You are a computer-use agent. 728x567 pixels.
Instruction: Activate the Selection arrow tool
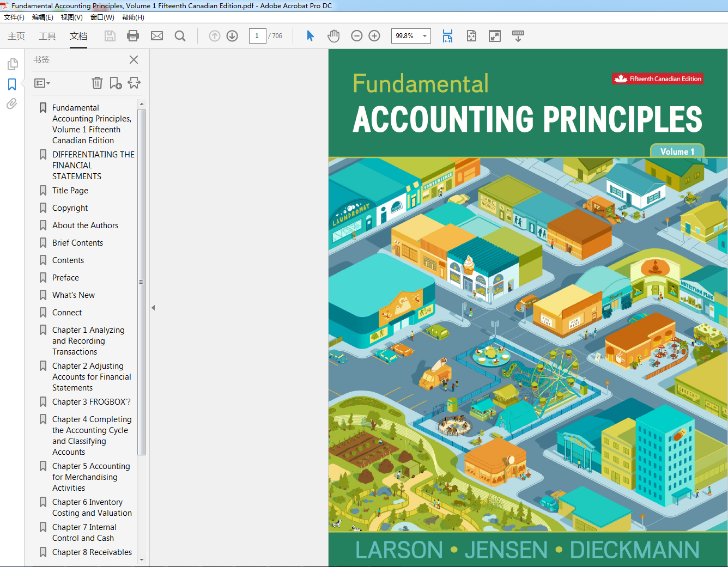click(x=310, y=36)
